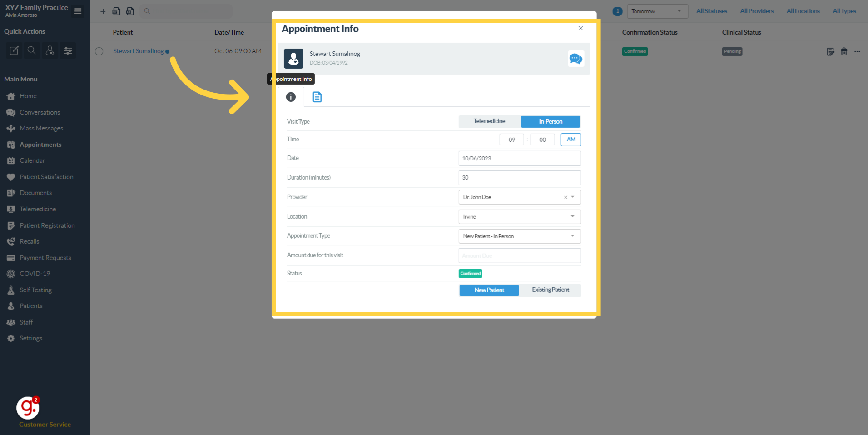This screenshot has width=868, height=435.
Task: Open the filter sliders quick action
Action: 68,50
